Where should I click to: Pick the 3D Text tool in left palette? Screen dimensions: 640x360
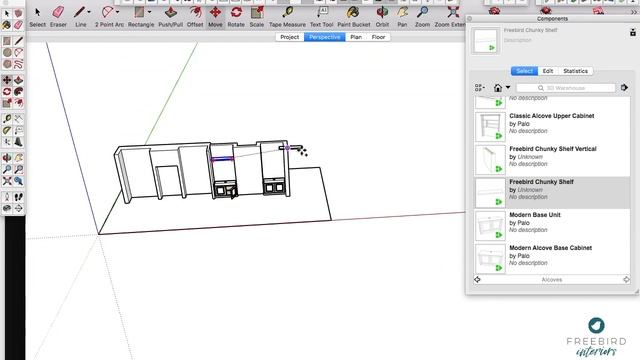pos(18,142)
